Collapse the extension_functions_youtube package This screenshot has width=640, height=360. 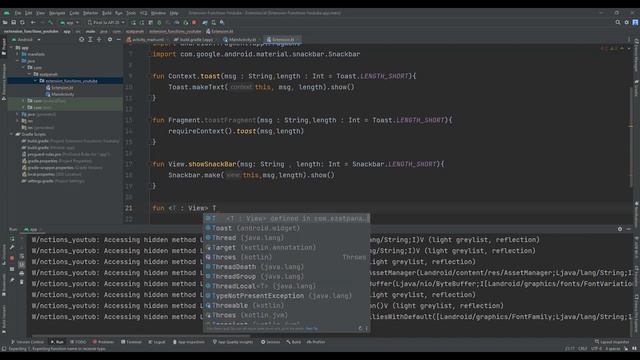[x=36, y=81]
